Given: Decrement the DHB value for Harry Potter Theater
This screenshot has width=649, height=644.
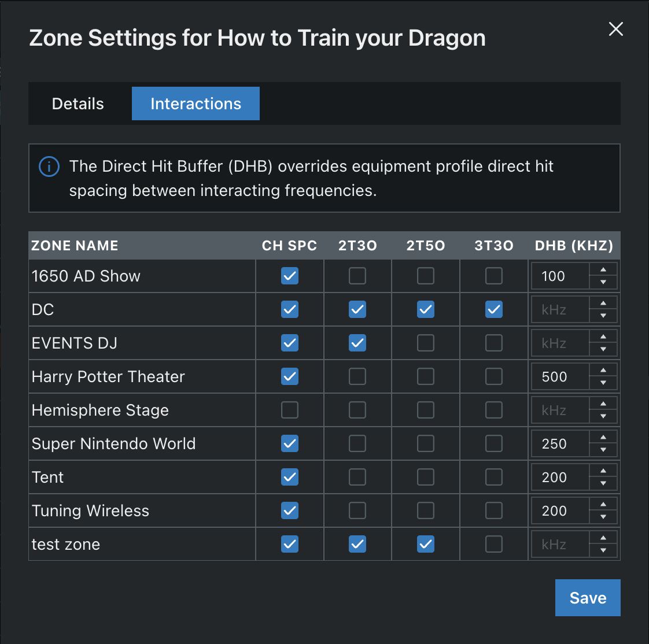Looking at the screenshot, I should click(x=603, y=382).
